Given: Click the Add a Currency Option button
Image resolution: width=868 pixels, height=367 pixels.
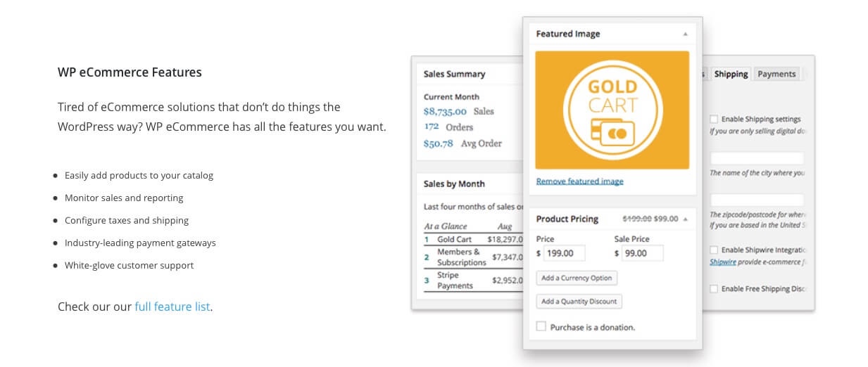Looking at the screenshot, I should click(x=577, y=278).
